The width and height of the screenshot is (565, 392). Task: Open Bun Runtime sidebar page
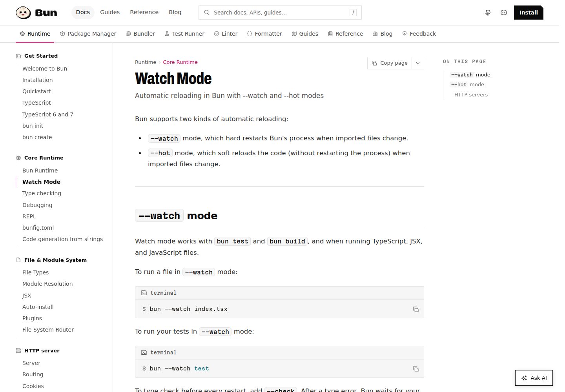click(x=40, y=171)
